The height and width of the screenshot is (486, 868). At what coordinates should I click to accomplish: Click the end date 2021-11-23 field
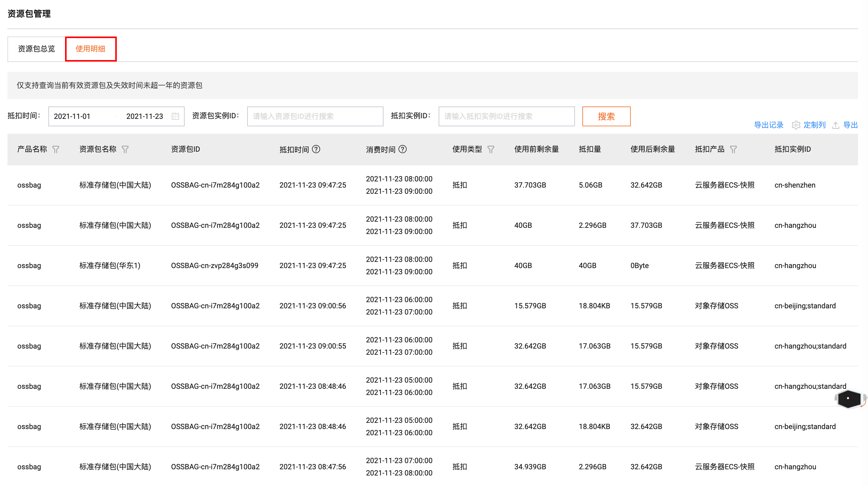click(x=145, y=116)
